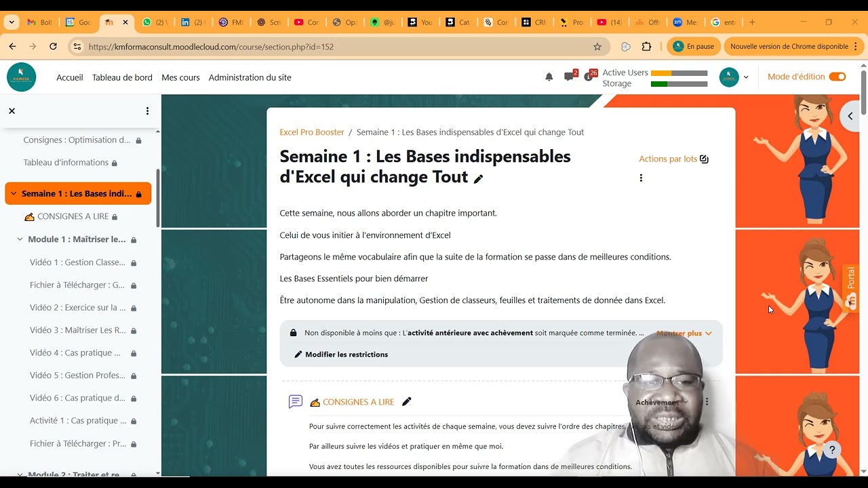Close the active Moodle tab

point(125,22)
